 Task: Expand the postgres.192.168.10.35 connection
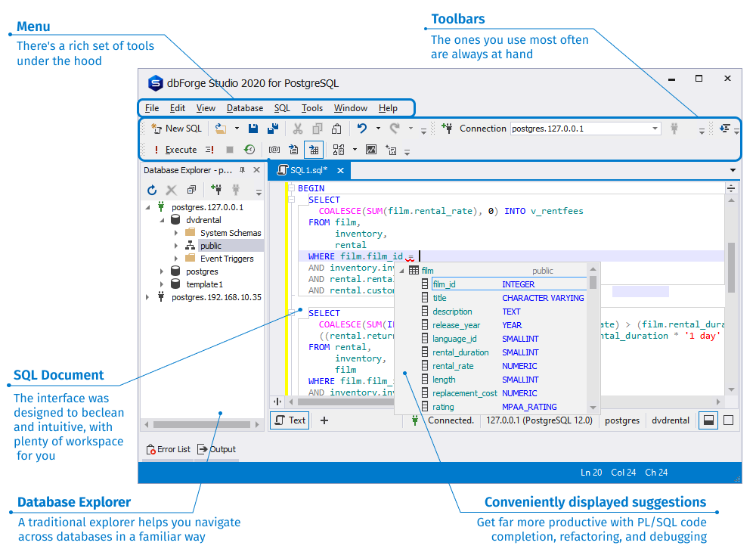[147, 297]
